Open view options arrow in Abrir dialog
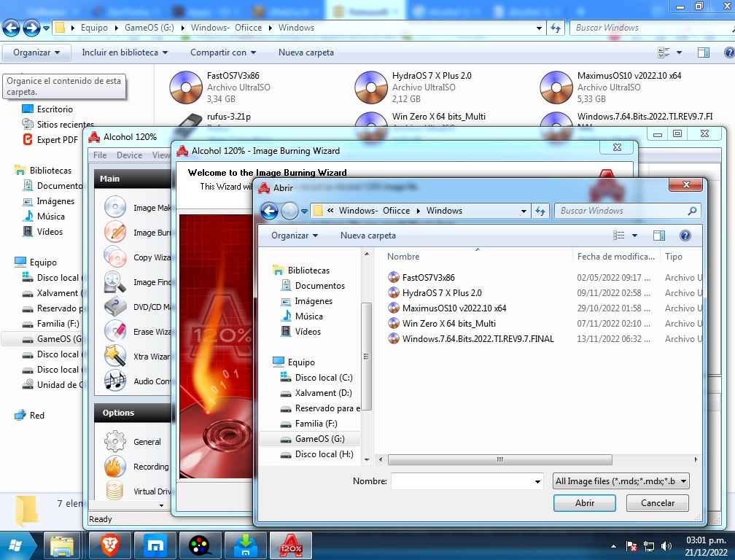This screenshot has height=560, width=735. 634,236
